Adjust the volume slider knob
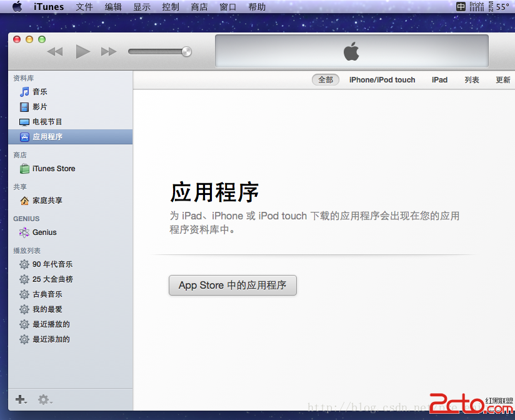The image size is (515, 420). (x=186, y=51)
